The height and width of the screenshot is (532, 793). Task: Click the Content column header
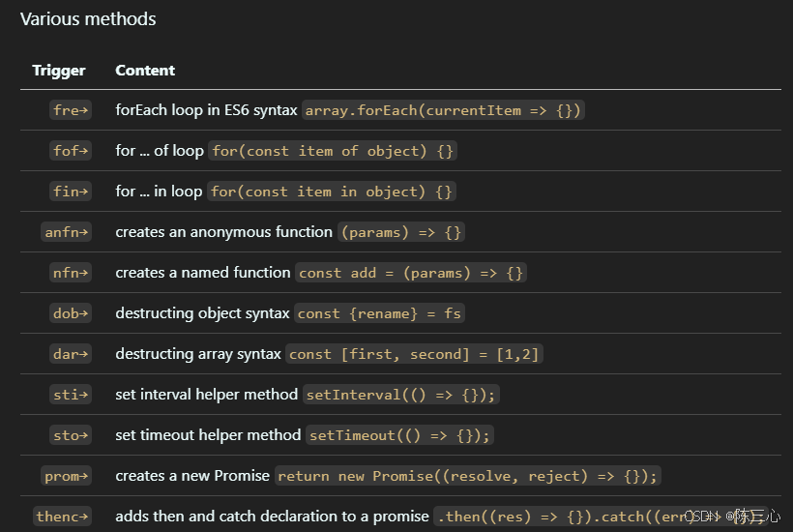pos(145,71)
